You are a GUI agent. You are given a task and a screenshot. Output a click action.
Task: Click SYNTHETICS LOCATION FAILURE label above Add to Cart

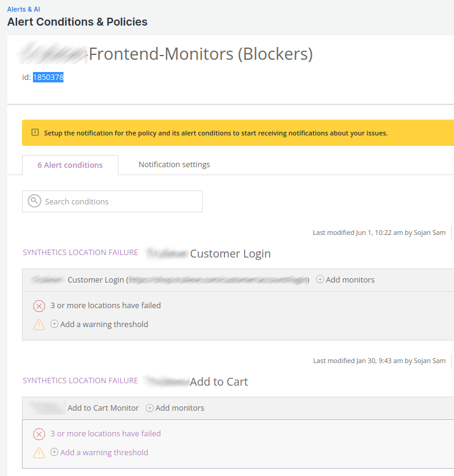[x=81, y=381]
